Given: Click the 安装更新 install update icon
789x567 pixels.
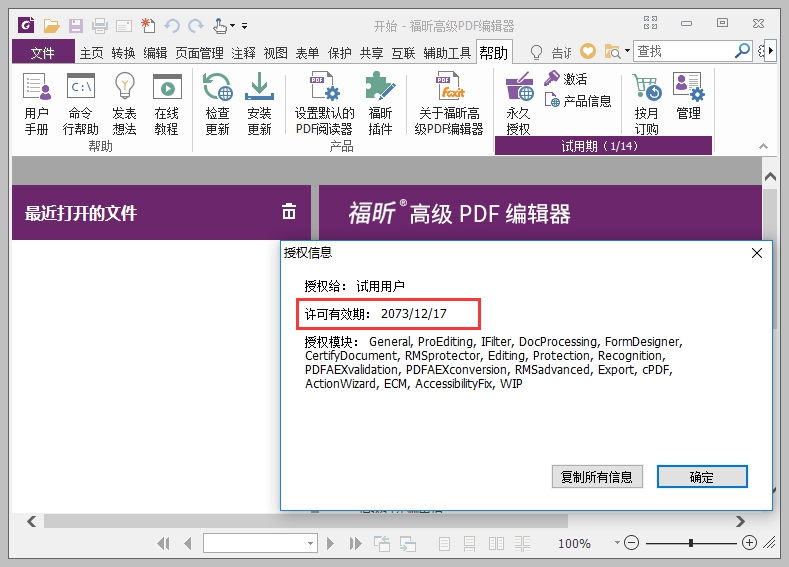Looking at the screenshot, I should pyautogui.click(x=259, y=87).
